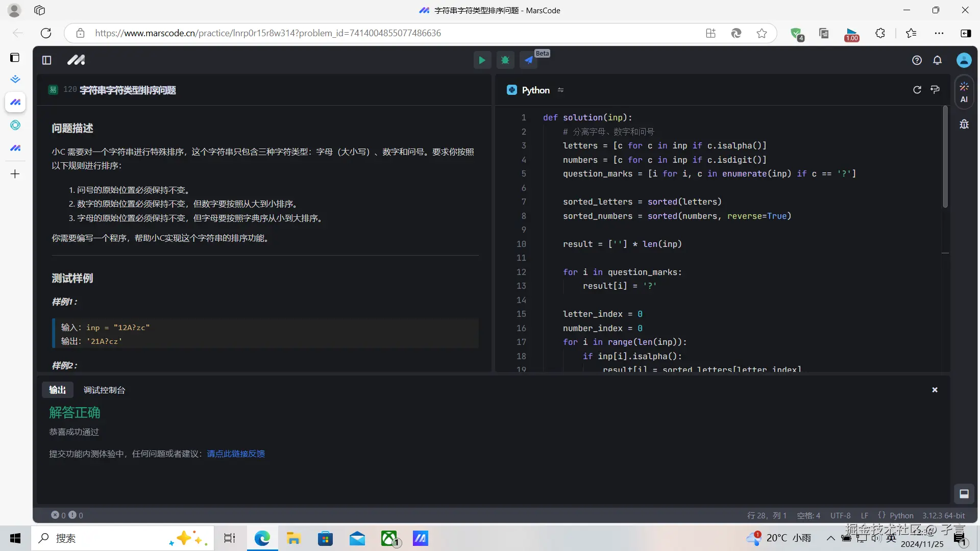The image size is (980, 551).
Task: Submit the solution with the Beta paper plane icon
Action: coord(529,60)
